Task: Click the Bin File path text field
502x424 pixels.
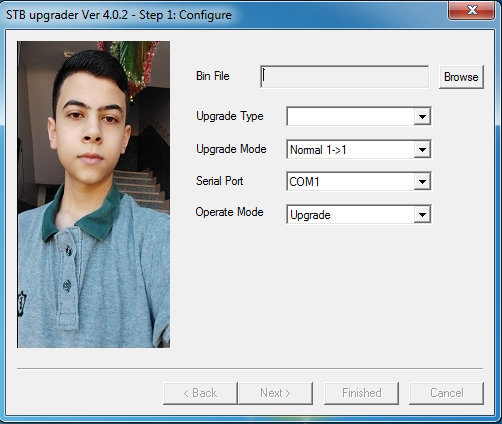Action: click(345, 77)
